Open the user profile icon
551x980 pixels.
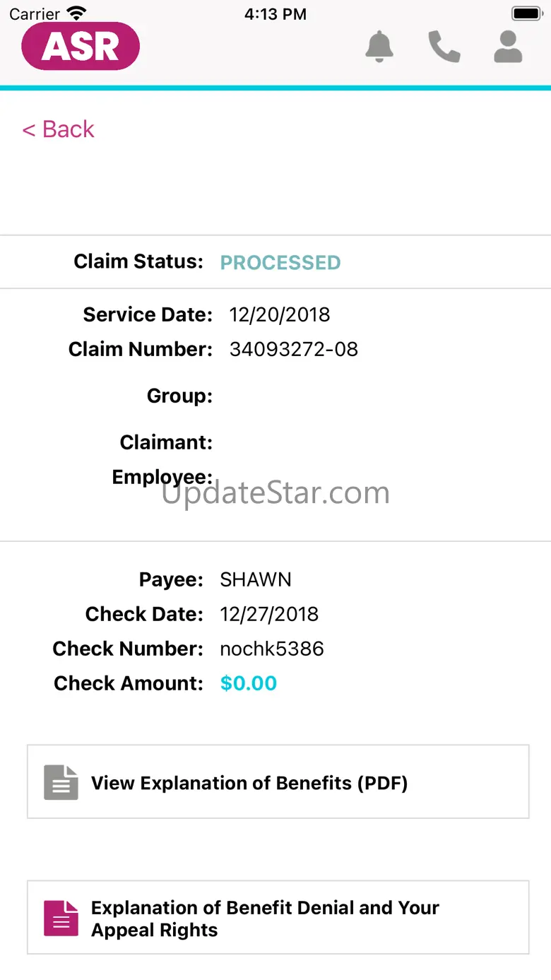click(508, 47)
